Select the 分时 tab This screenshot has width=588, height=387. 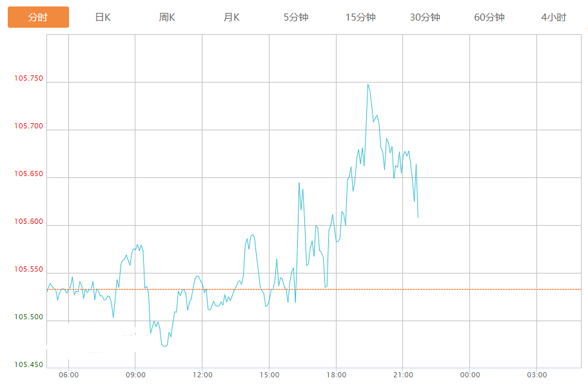click(38, 17)
